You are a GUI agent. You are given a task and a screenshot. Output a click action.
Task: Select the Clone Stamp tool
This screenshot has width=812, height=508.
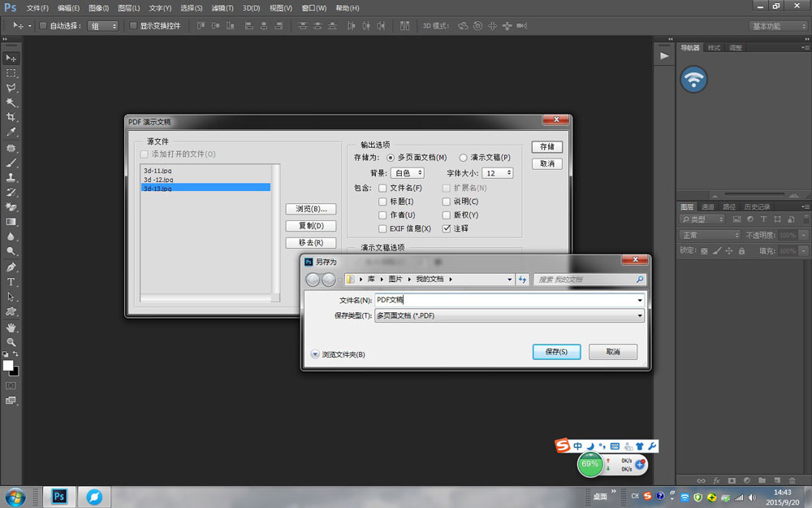[11, 177]
